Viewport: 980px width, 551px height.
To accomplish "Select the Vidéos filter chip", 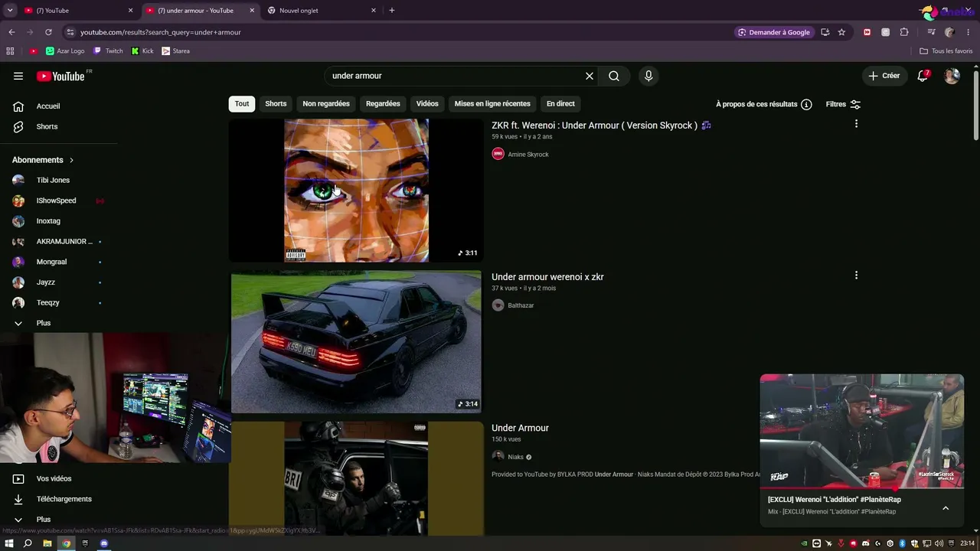I will [427, 104].
